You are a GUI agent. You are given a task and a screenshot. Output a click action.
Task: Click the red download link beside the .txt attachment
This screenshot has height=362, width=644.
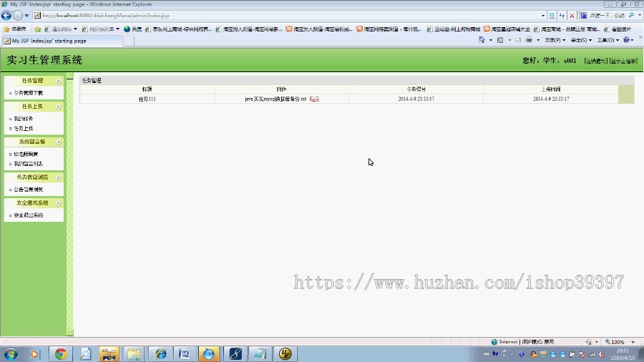[314, 99]
